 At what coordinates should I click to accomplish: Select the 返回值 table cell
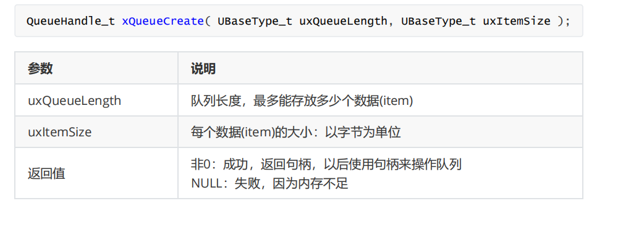pos(96,173)
